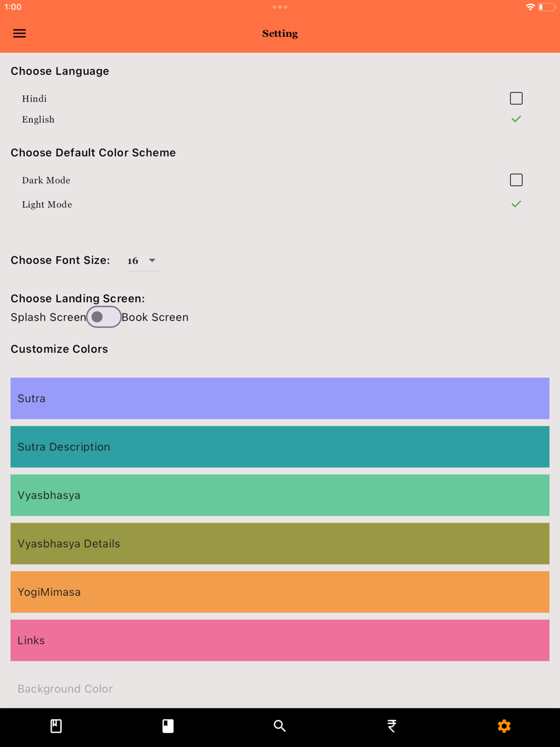Click the Hindi language label
560x747 pixels.
click(x=34, y=99)
